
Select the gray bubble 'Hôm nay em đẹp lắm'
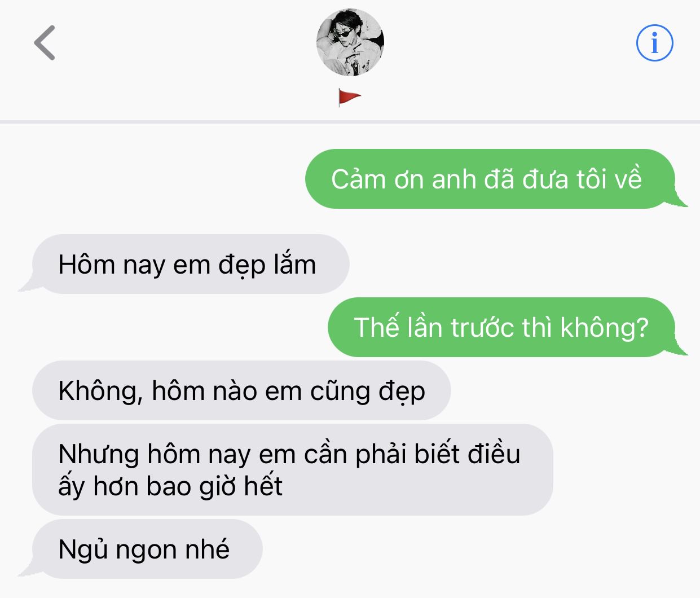[191, 264]
